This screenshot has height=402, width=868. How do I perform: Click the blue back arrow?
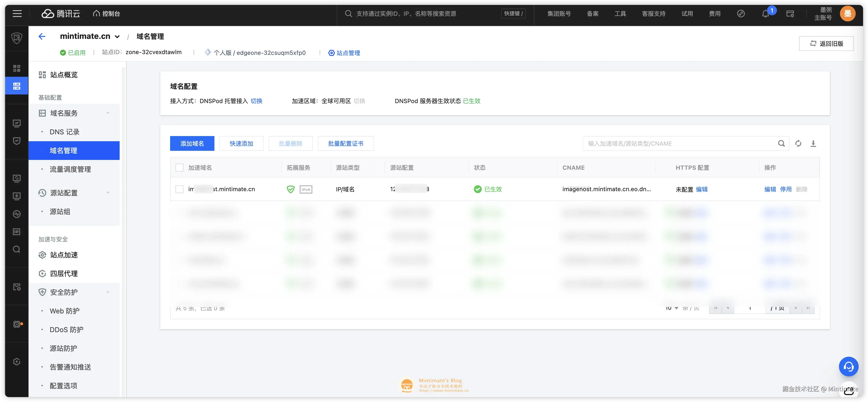[42, 36]
